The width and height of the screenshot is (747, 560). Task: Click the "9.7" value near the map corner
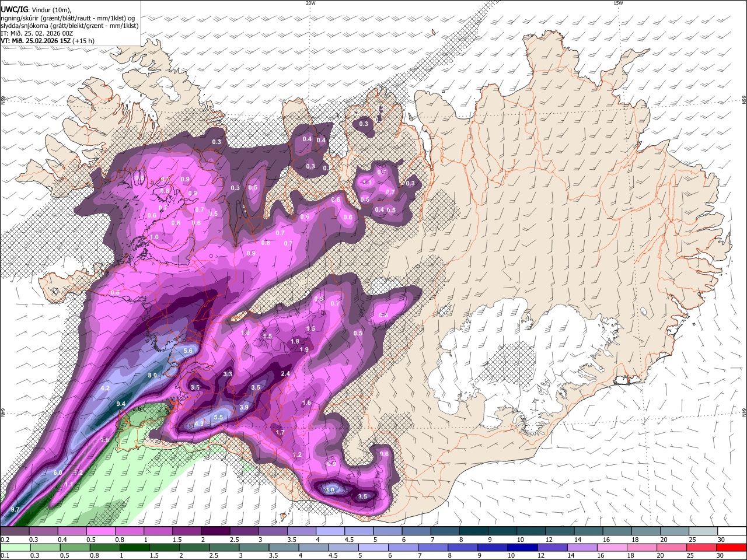[15, 509]
